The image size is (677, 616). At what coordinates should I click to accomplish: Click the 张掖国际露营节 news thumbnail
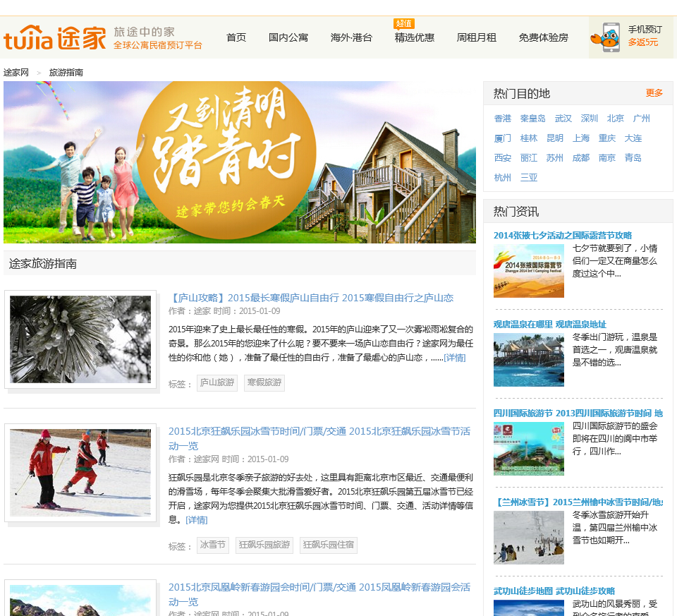[529, 271]
